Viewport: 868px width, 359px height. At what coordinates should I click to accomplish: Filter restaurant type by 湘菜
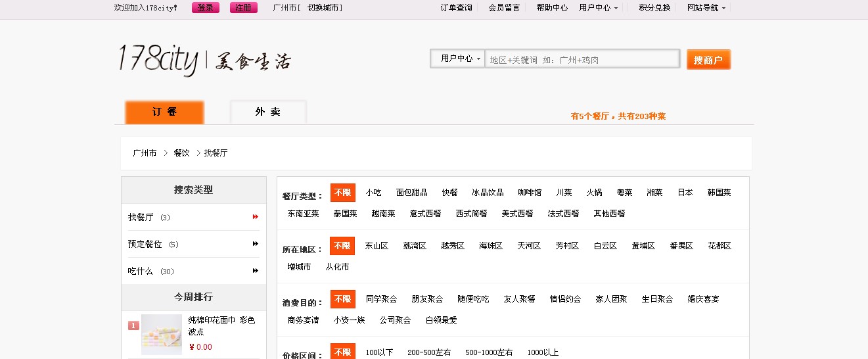tap(654, 193)
